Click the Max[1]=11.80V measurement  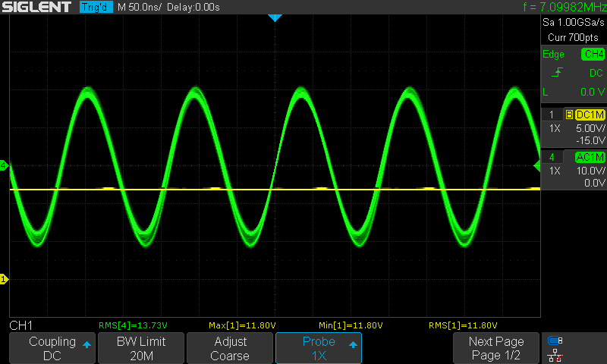point(242,325)
